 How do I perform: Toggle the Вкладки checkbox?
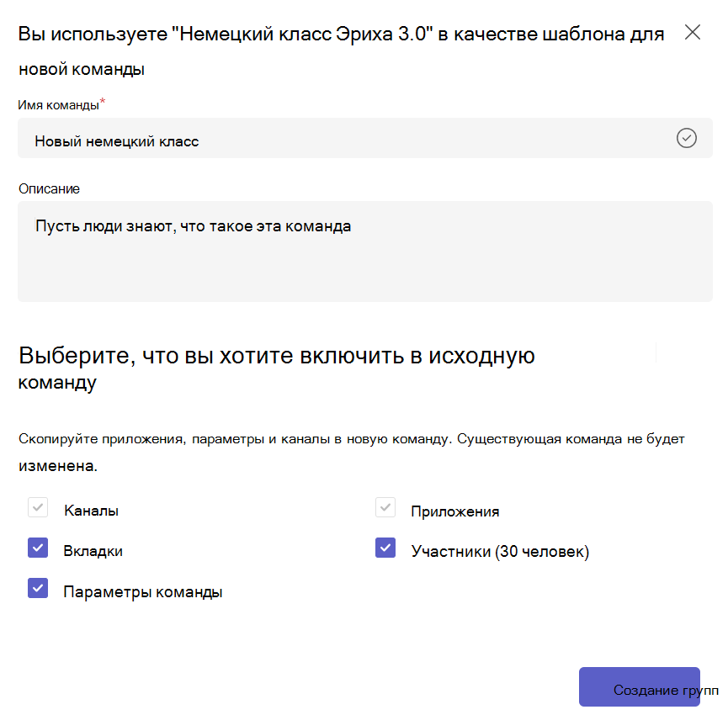[38, 548]
